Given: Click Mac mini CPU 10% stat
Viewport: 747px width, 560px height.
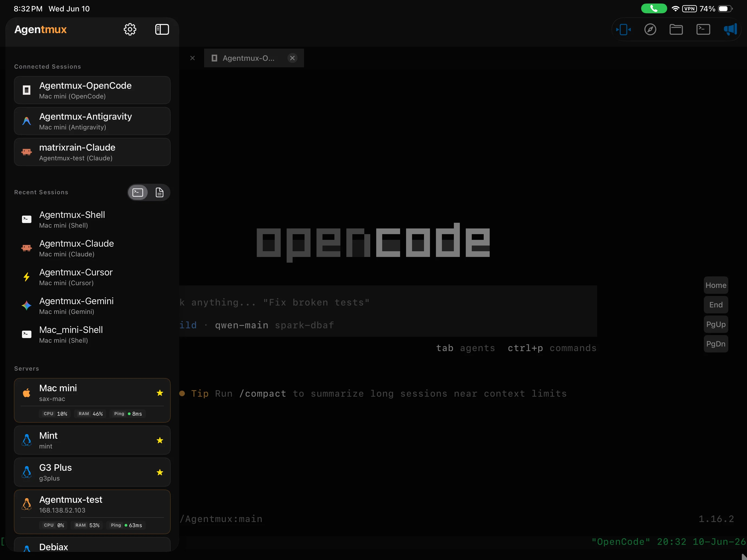Looking at the screenshot, I should pos(55,414).
